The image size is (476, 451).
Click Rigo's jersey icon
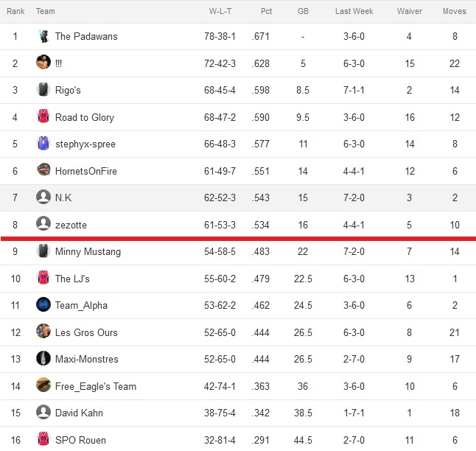coord(43,89)
